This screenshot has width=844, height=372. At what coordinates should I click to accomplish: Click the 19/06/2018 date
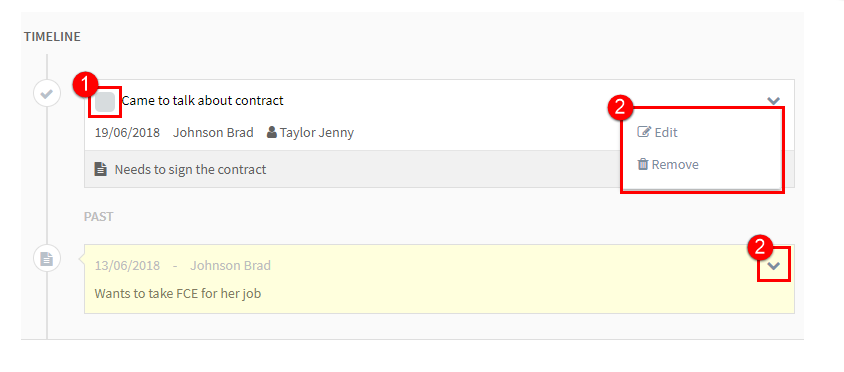[x=127, y=132]
